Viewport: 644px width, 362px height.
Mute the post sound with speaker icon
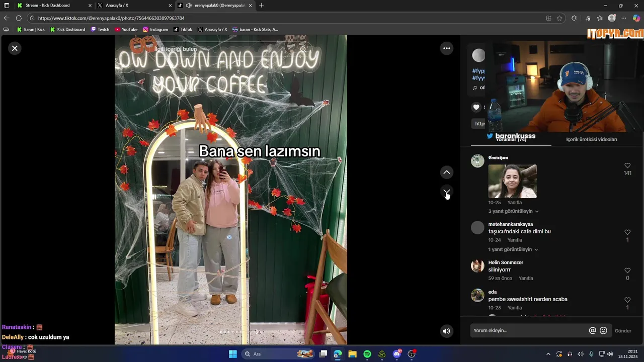pyautogui.click(x=446, y=331)
